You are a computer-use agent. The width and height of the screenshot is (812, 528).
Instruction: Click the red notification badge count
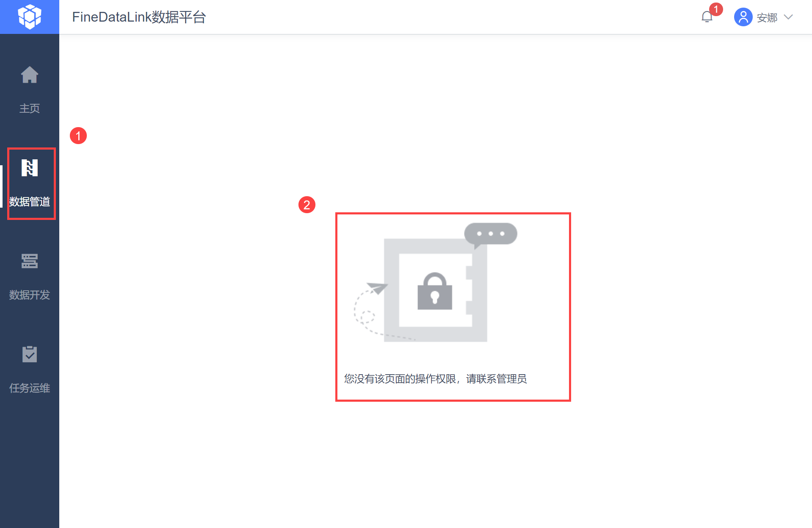pos(716,9)
